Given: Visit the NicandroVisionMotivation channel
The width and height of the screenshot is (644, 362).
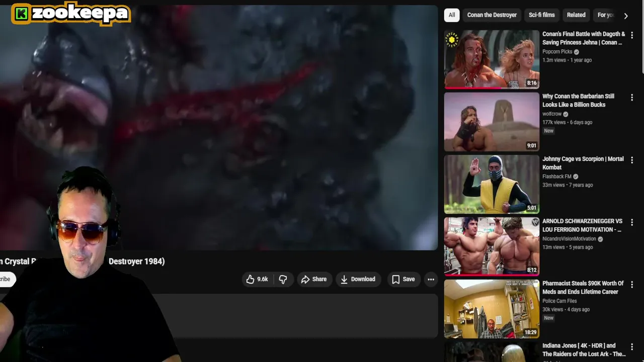Looking at the screenshot, I should click(569, 239).
